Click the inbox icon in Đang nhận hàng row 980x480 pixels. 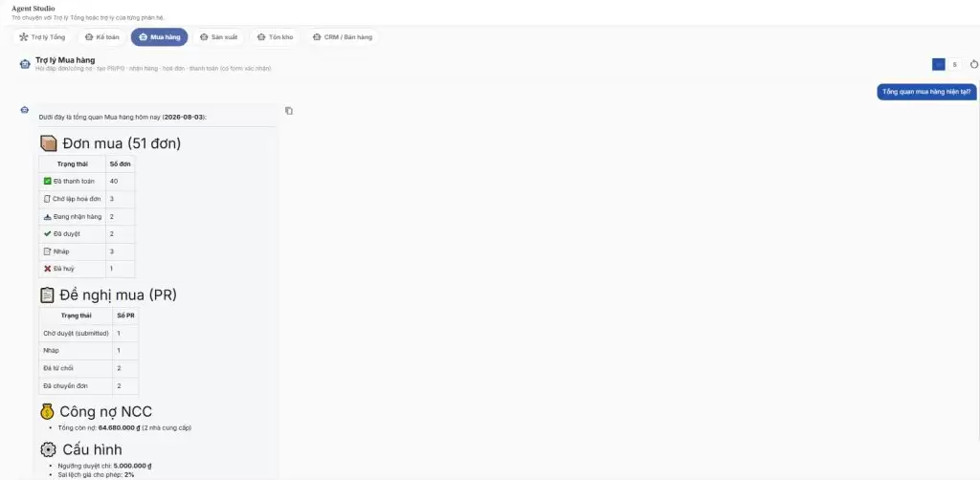pos(48,217)
